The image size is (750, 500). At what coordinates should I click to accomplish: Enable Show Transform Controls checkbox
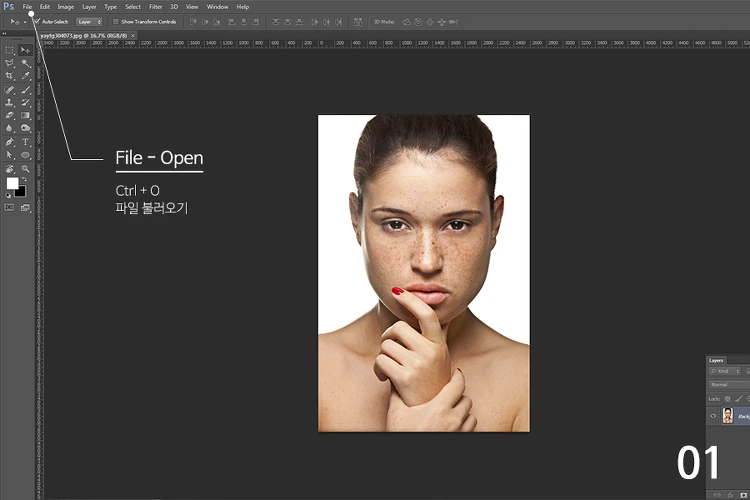pos(115,21)
